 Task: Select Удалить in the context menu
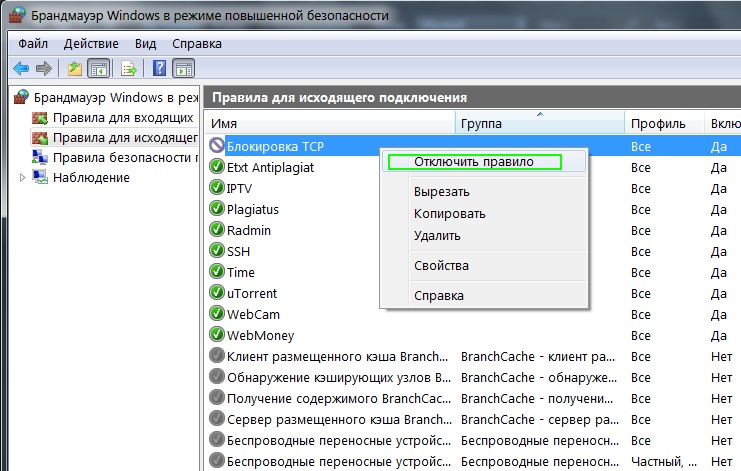click(x=437, y=236)
